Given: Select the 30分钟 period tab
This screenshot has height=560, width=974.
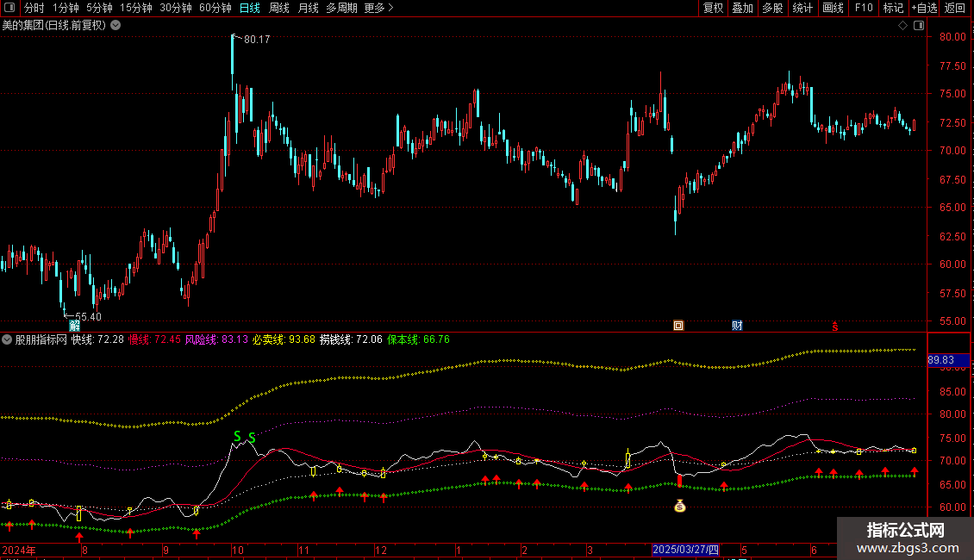Looking at the screenshot, I should click(x=176, y=8).
